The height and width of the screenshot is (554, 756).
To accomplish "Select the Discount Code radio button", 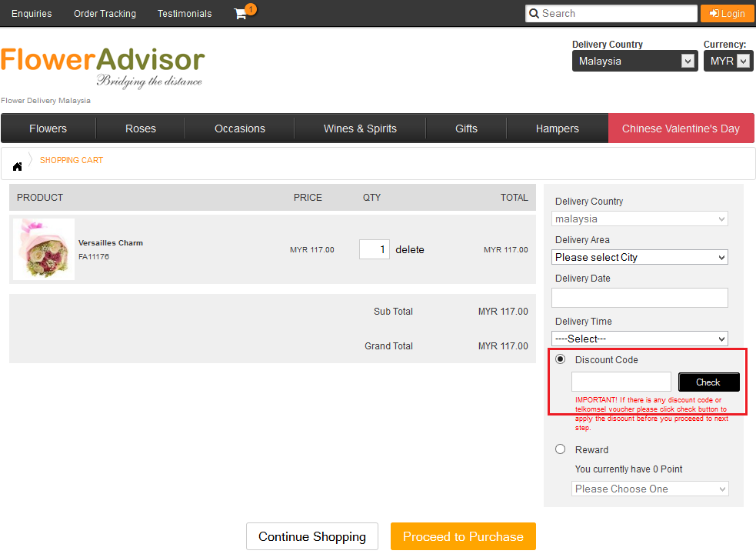I will point(560,359).
